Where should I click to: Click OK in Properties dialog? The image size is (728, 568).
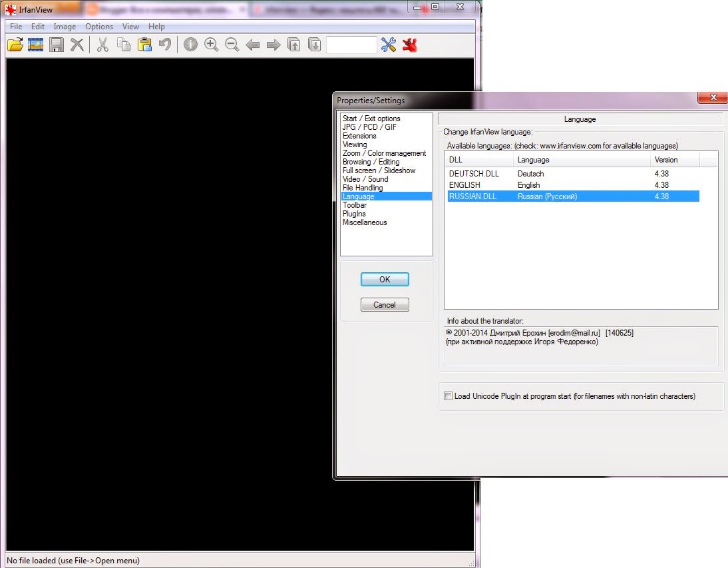[x=385, y=279]
